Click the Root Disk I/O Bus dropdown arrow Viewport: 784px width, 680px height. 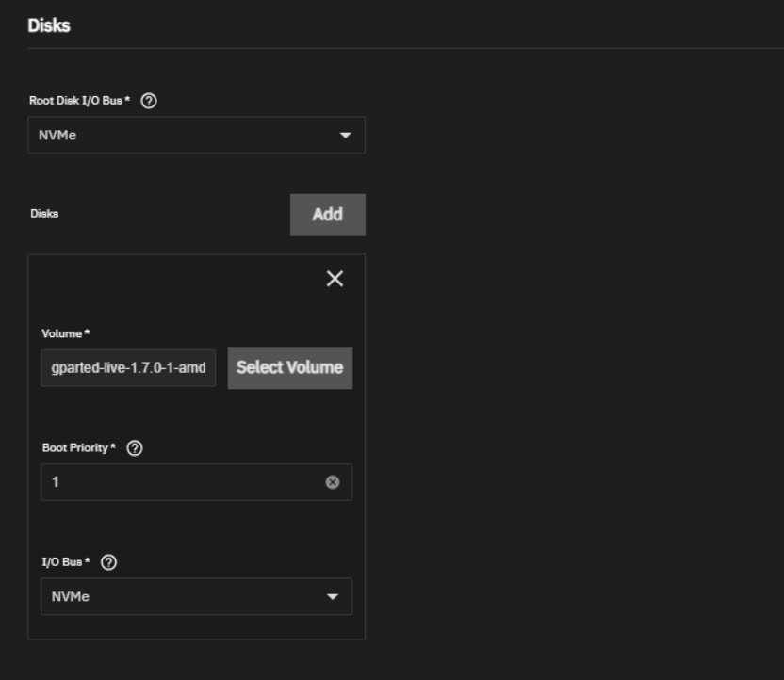(345, 135)
